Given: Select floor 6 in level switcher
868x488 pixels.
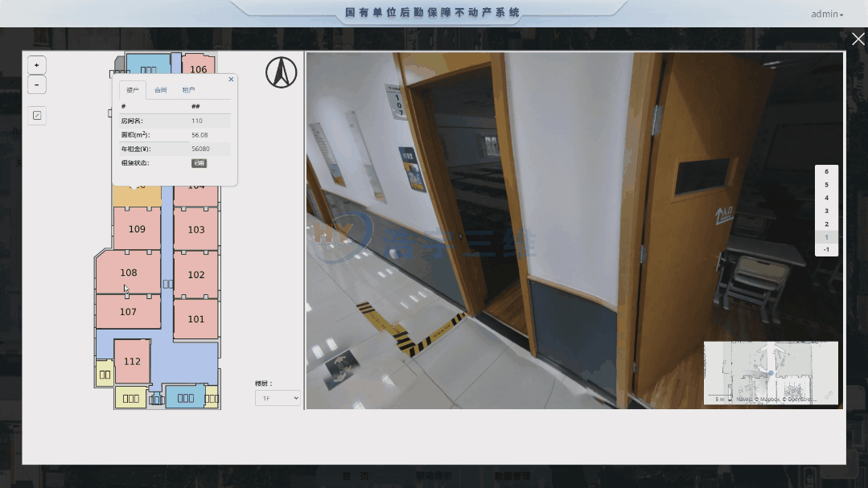Looking at the screenshot, I should coord(826,171).
